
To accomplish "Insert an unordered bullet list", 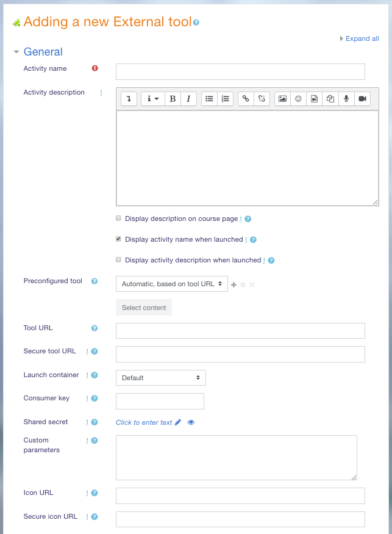I will coord(209,99).
